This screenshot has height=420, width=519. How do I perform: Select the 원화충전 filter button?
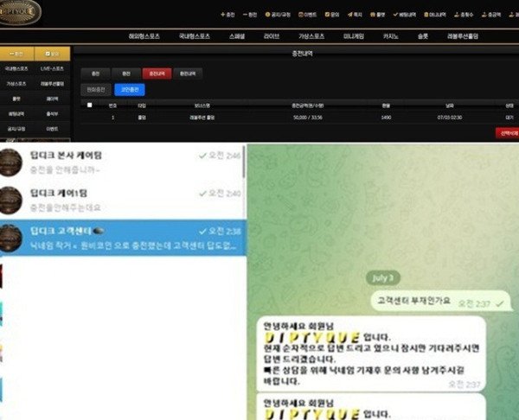click(96, 90)
